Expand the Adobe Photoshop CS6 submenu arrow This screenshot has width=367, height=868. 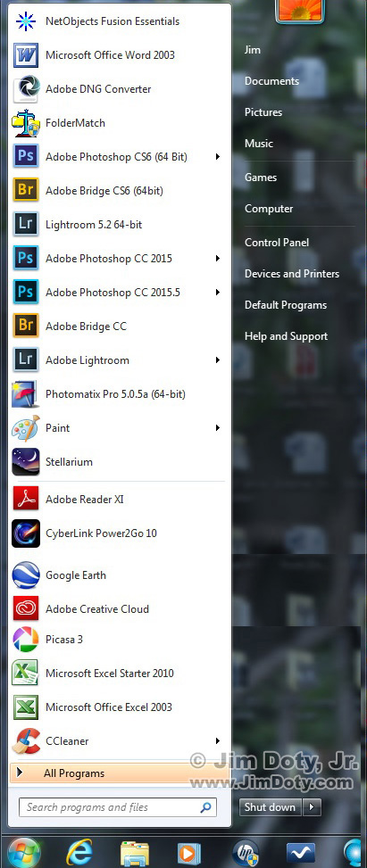pyautogui.click(x=218, y=157)
